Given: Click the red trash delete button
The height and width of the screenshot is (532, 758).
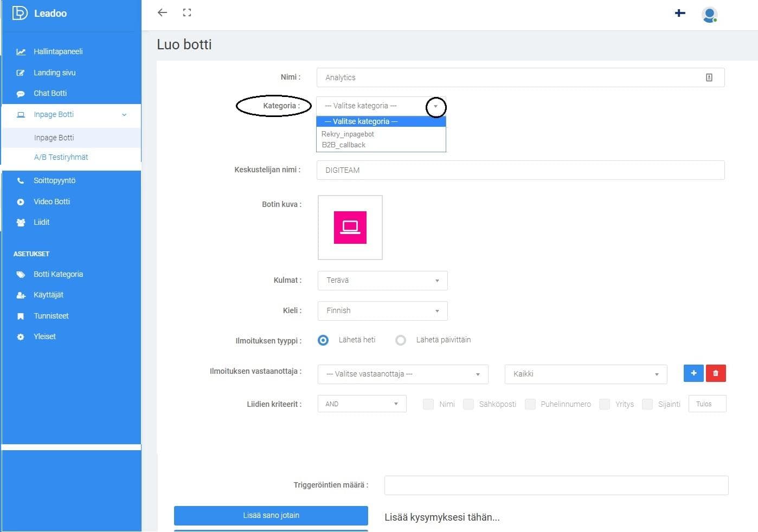Looking at the screenshot, I should coord(715,373).
